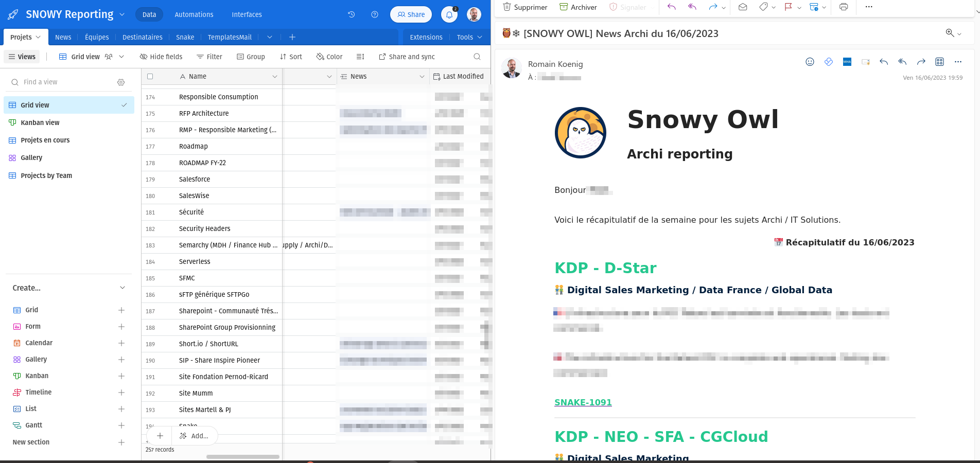This screenshot has width=980, height=463.
Task: Click the horizontal scrollbar below the grid
Action: 243,456
